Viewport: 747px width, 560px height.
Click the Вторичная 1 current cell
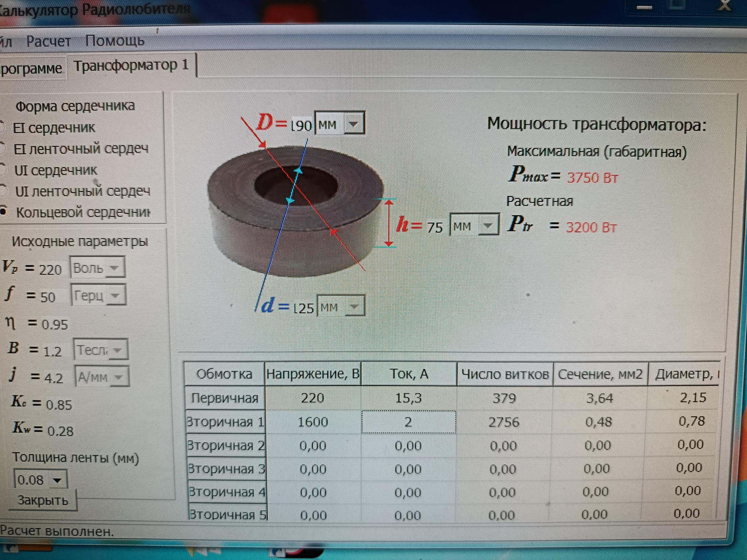coord(408,422)
